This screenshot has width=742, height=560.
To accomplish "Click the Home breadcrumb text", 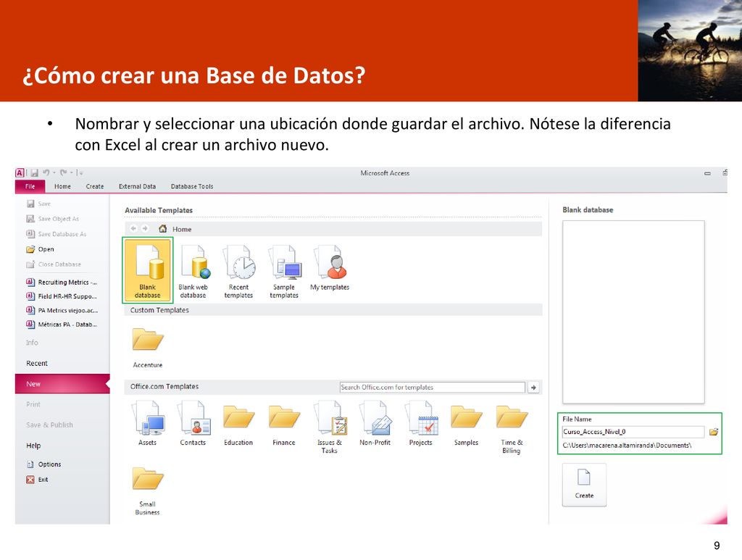I will tap(182, 230).
